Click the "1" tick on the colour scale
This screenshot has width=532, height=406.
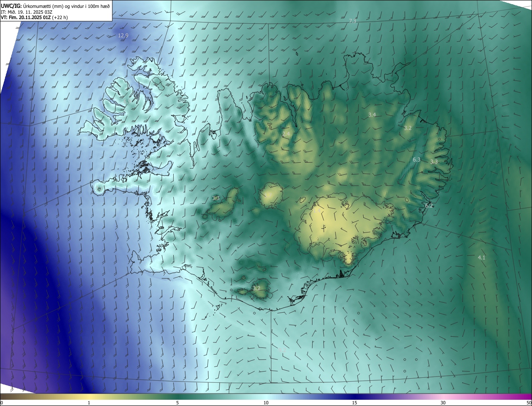pos(89,403)
